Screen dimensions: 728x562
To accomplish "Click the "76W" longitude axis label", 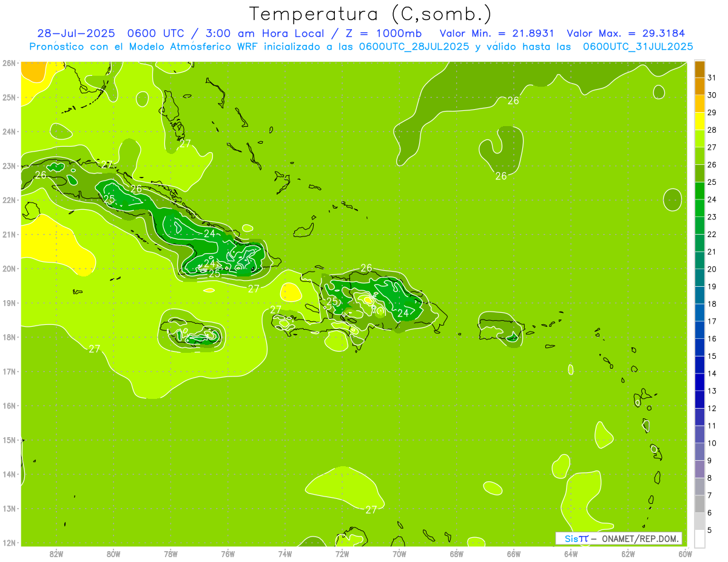I will pyautogui.click(x=228, y=554).
